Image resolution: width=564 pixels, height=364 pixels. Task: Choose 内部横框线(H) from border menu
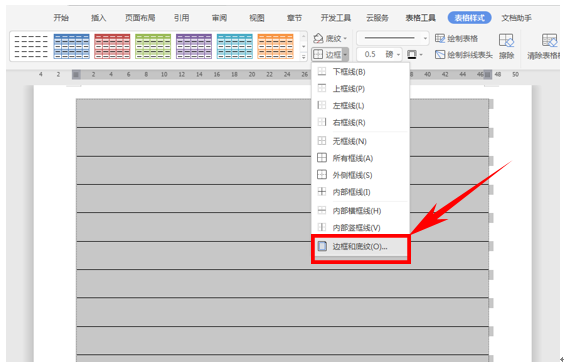pos(360,210)
